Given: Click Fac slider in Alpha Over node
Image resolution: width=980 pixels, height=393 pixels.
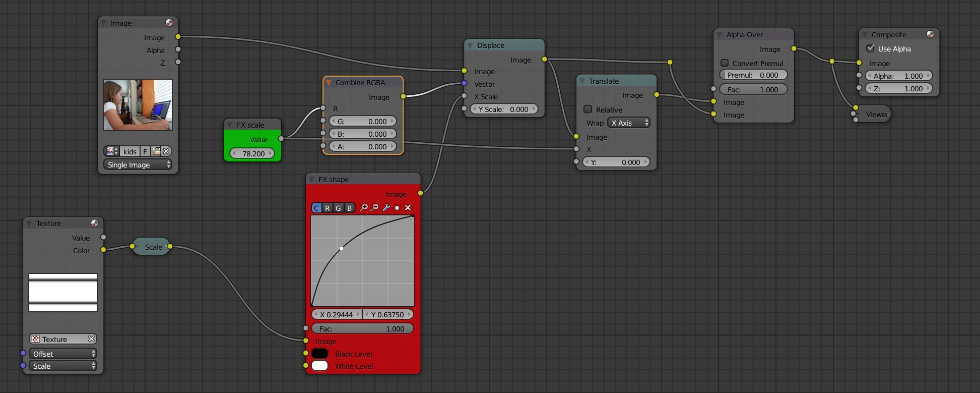Looking at the screenshot, I should click(x=753, y=89).
